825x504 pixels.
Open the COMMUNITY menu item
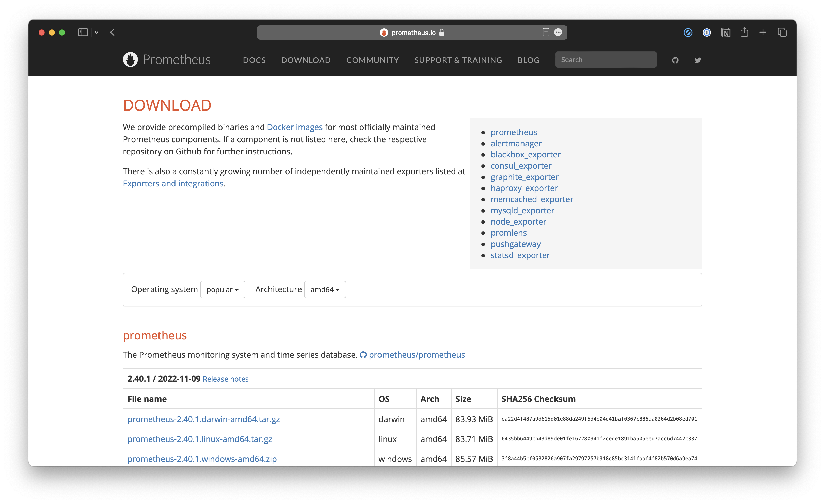(x=372, y=60)
